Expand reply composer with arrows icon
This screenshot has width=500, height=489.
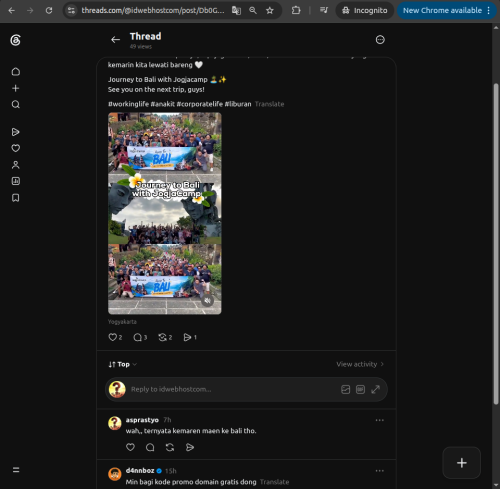375,389
